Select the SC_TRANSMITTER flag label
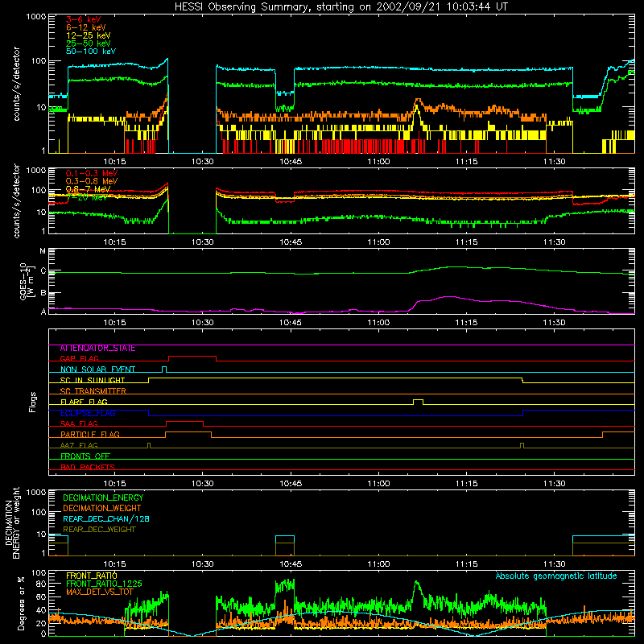The height and width of the screenshot is (644, 644). click(x=93, y=390)
